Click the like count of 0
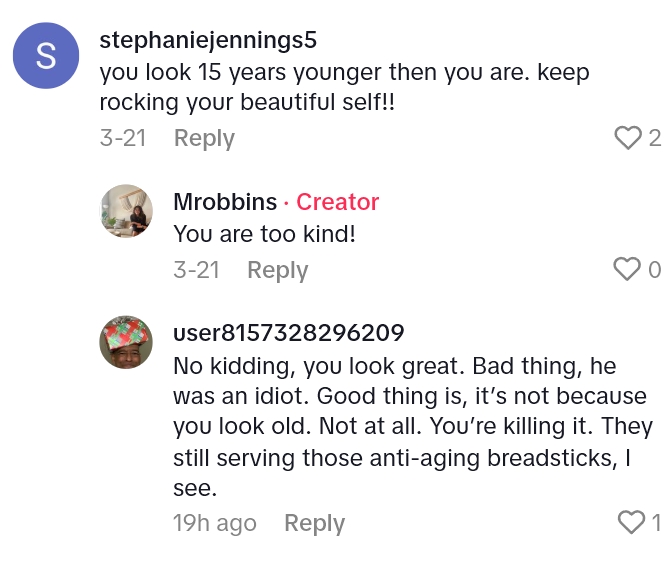This screenshot has height=570, width=671. click(x=654, y=269)
